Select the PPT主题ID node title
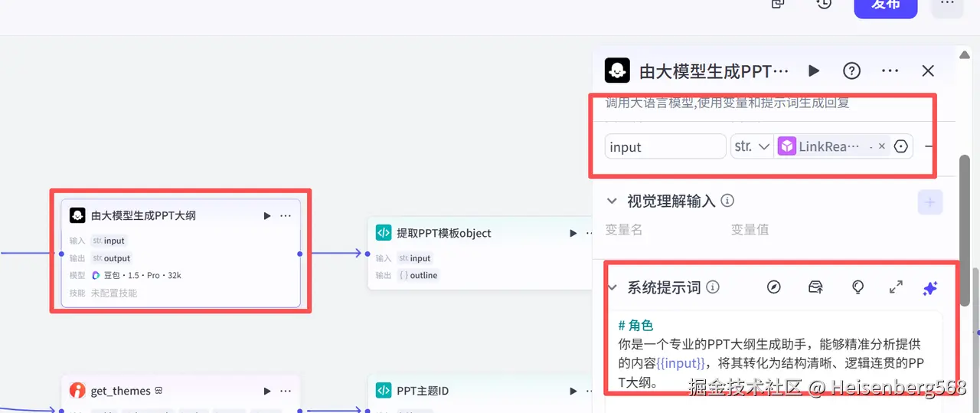The height and width of the screenshot is (413, 980). (x=423, y=391)
